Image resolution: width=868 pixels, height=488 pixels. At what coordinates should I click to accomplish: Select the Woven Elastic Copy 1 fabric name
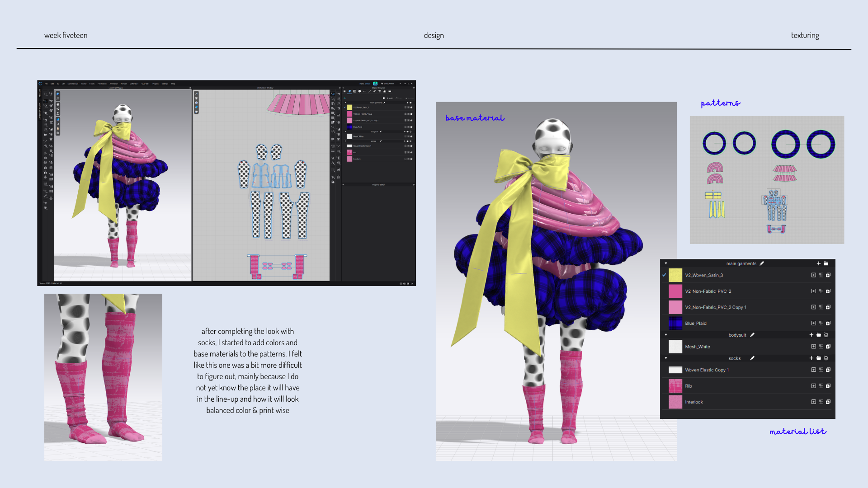point(707,370)
